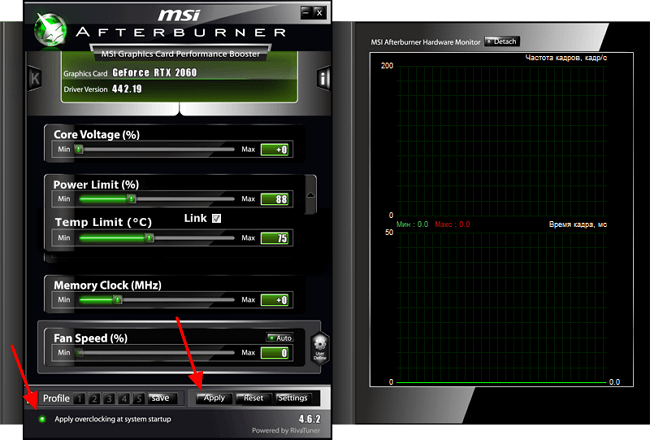The width and height of the screenshot is (650, 440).
Task: Click the Apply button
Action: pos(214,398)
